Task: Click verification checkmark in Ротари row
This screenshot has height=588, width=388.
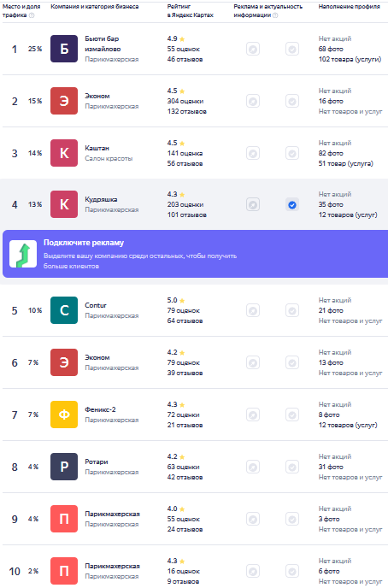Action: (x=292, y=467)
